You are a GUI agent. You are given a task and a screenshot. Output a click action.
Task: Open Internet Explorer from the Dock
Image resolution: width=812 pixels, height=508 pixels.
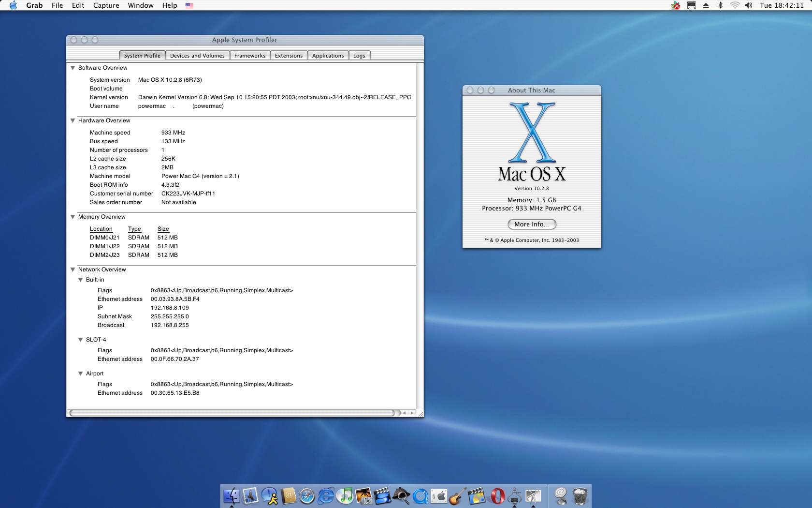(326, 496)
